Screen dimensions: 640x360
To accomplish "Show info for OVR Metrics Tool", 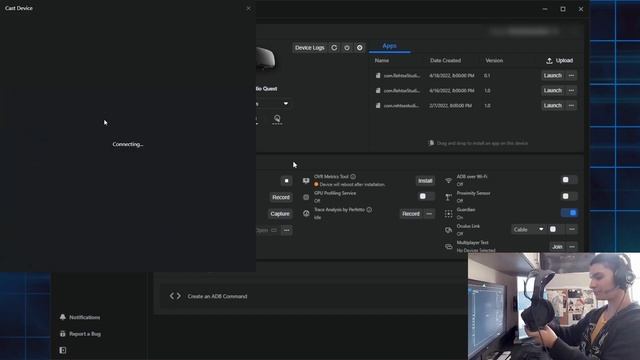I will point(353,177).
